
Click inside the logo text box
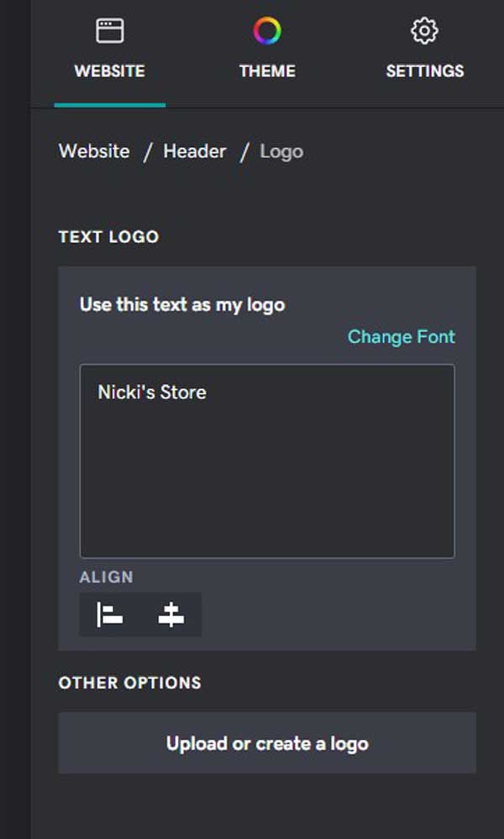pyautogui.click(x=267, y=462)
